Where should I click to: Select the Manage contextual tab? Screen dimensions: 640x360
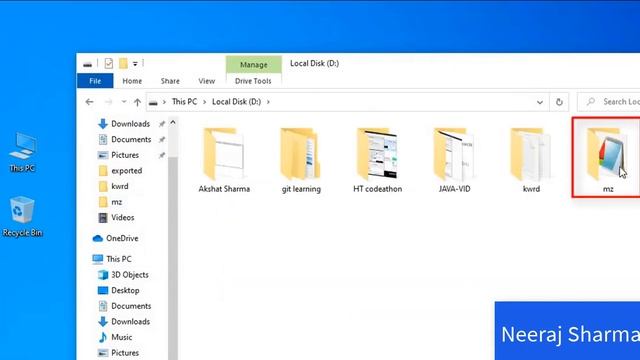(253, 64)
